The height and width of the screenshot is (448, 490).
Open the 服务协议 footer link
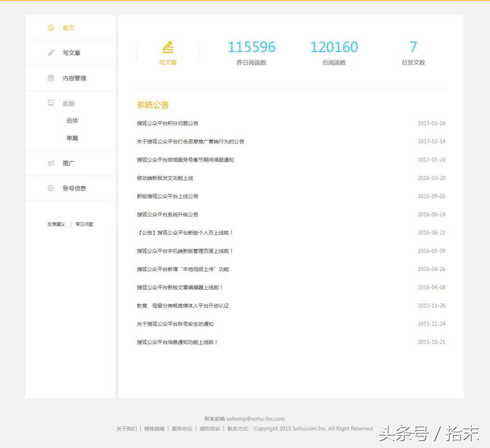182,428
